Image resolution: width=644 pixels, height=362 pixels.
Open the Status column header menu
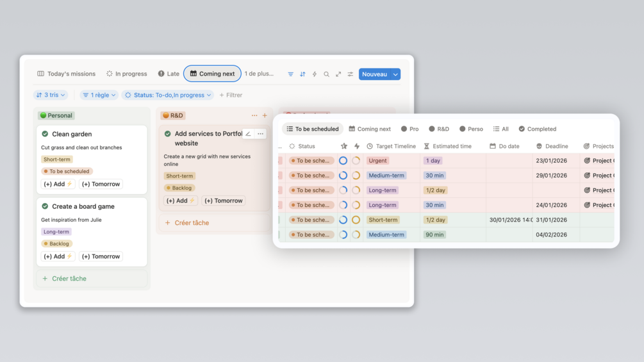point(302,146)
